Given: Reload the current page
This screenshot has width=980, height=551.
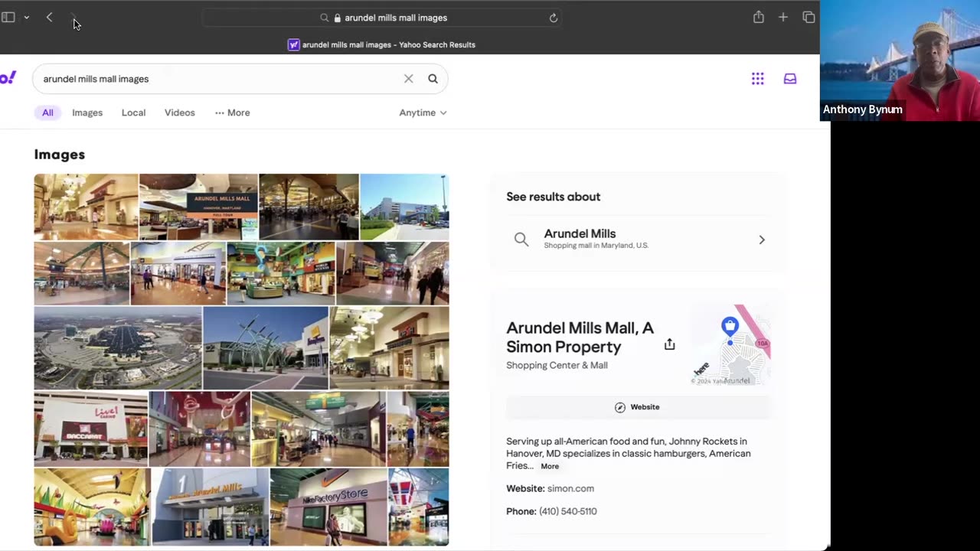Looking at the screenshot, I should tap(554, 18).
